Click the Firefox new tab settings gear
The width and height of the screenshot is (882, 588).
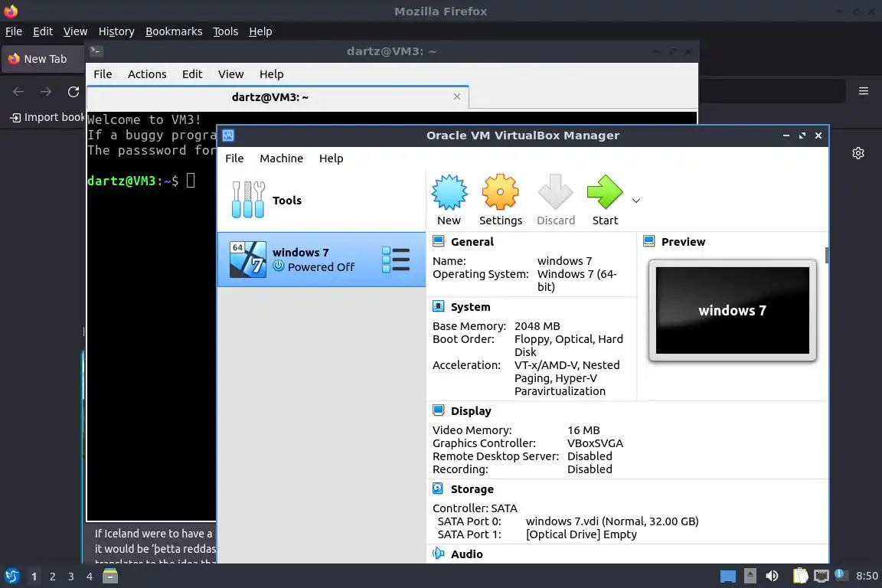[857, 153]
